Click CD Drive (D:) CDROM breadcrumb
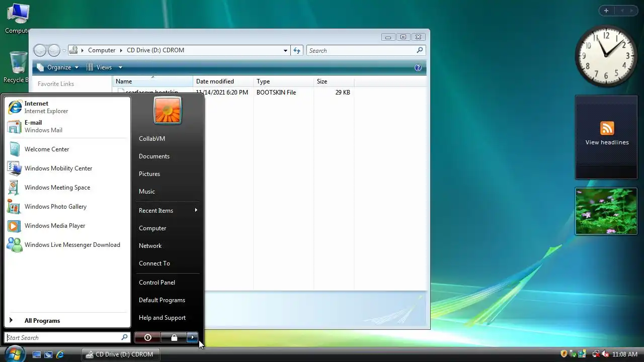644x362 pixels. pos(155,50)
